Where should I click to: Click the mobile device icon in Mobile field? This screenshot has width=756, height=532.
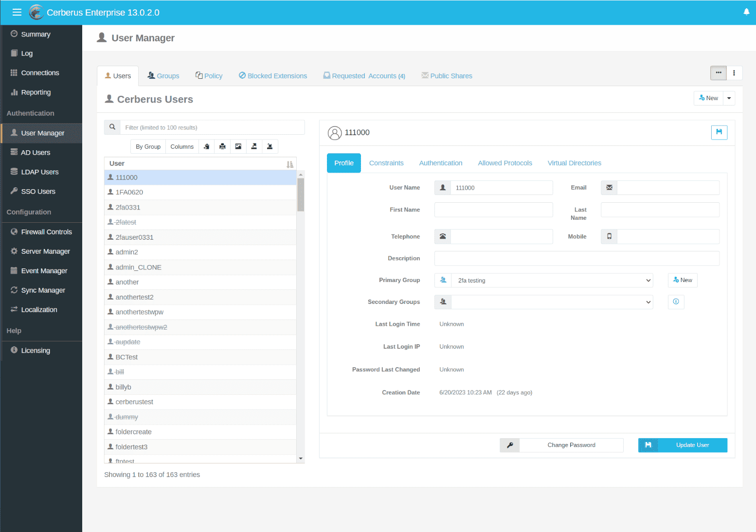coord(609,236)
